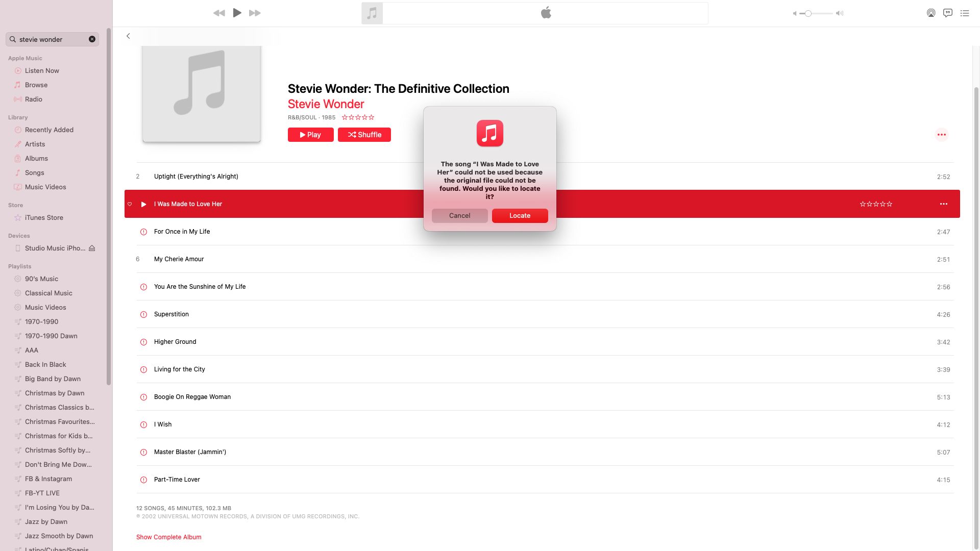980x551 pixels.
Task: Click the main play button in toolbar
Action: (237, 13)
